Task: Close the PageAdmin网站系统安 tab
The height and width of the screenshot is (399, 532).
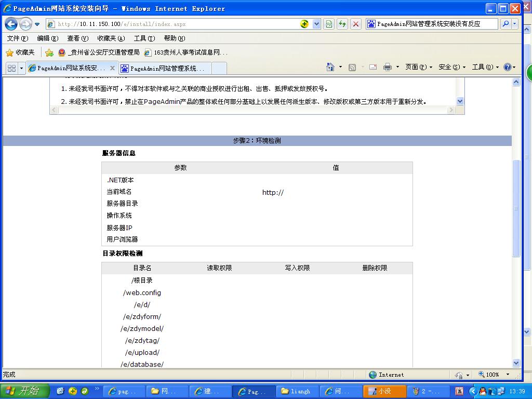Action: pos(112,68)
